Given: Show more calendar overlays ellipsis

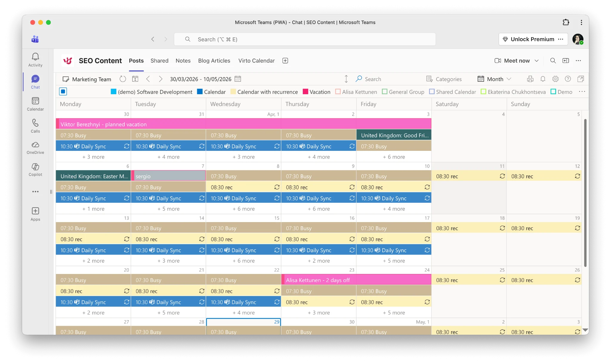Looking at the screenshot, I should (582, 92).
